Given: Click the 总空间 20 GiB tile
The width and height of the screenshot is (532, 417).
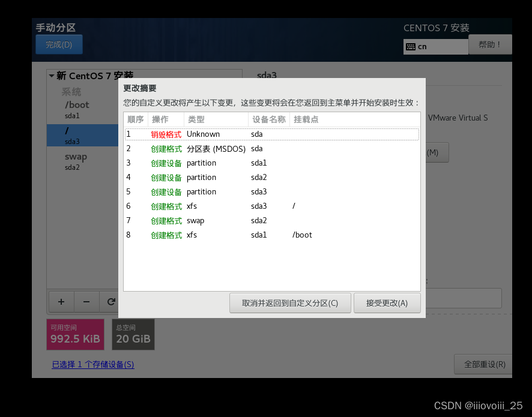Looking at the screenshot, I should click(133, 334).
